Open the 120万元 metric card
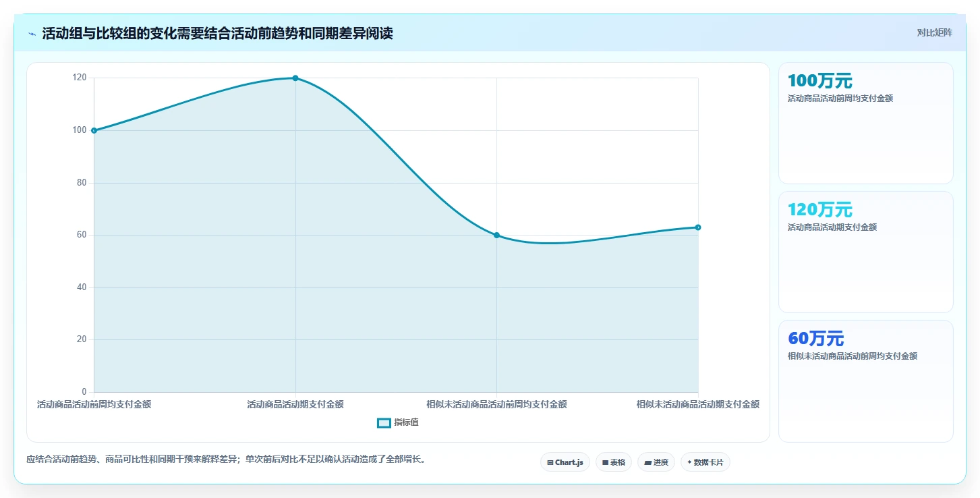This screenshot has width=980, height=498. [866, 252]
